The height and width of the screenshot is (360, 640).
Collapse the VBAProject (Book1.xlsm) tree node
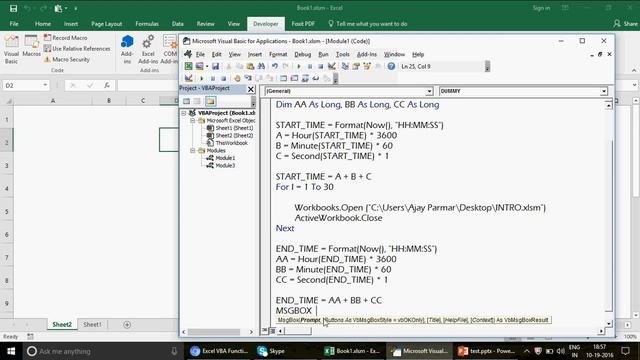[x=184, y=113]
